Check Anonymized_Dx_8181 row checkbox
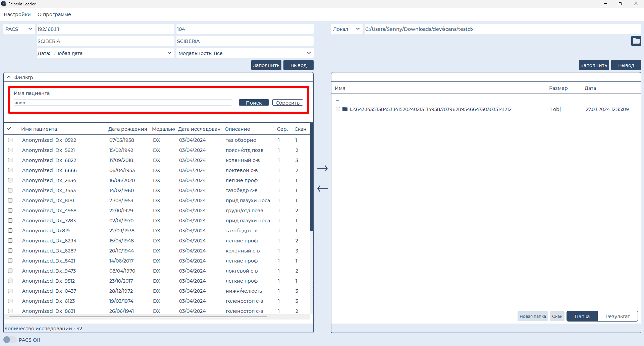Viewport: 644px width, 346px height. tap(10, 200)
